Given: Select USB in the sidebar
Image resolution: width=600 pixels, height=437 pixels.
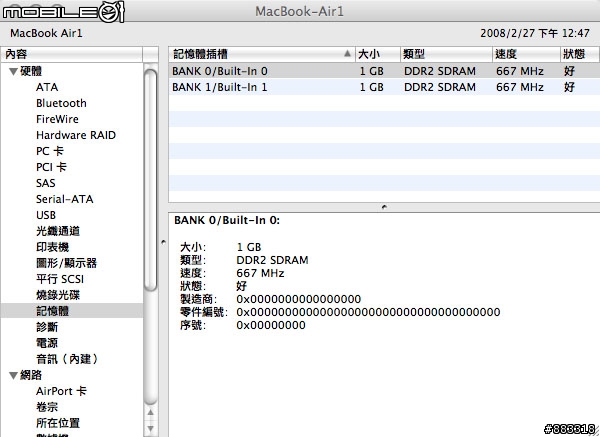Looking at the screenshot, I should (x=46, y=215).
